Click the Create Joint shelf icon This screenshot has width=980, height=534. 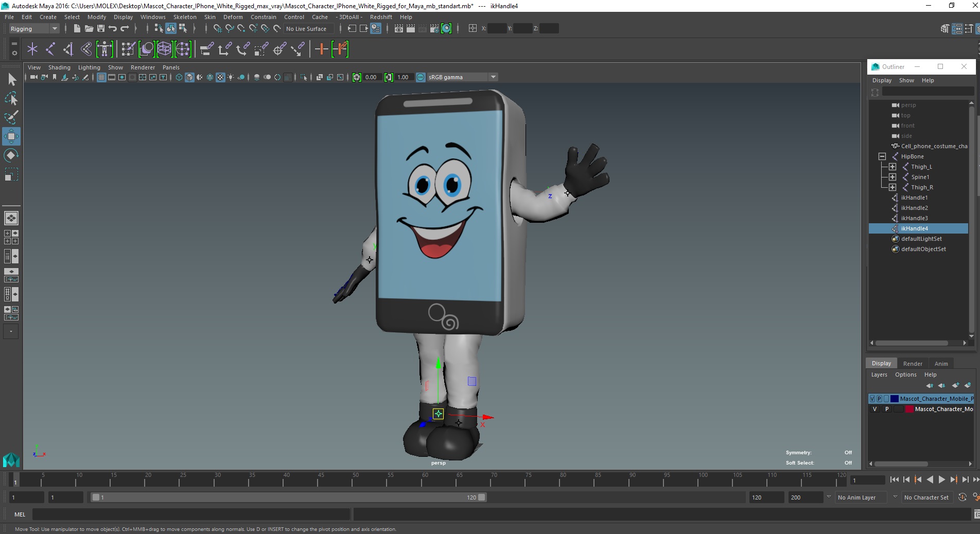[50, 49]
